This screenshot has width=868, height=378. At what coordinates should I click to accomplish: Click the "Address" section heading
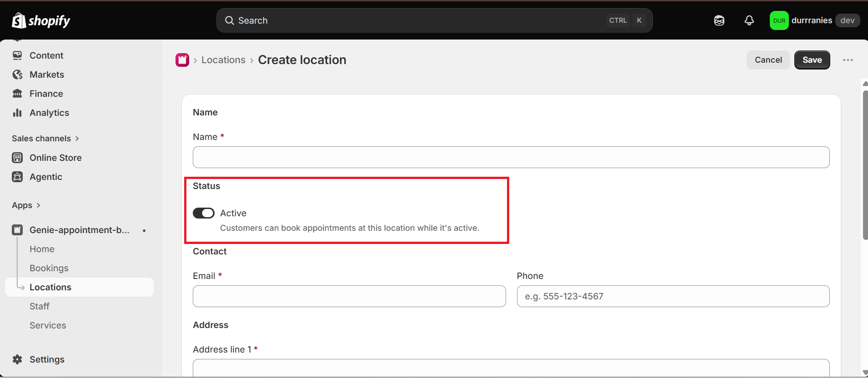[x=211, y=325]
